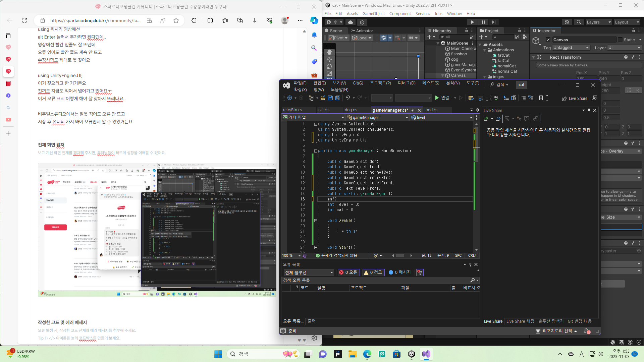The image size is (644, 362).
Task: Select the Hand tool in Scene view
Action: [x=329, y=52]
